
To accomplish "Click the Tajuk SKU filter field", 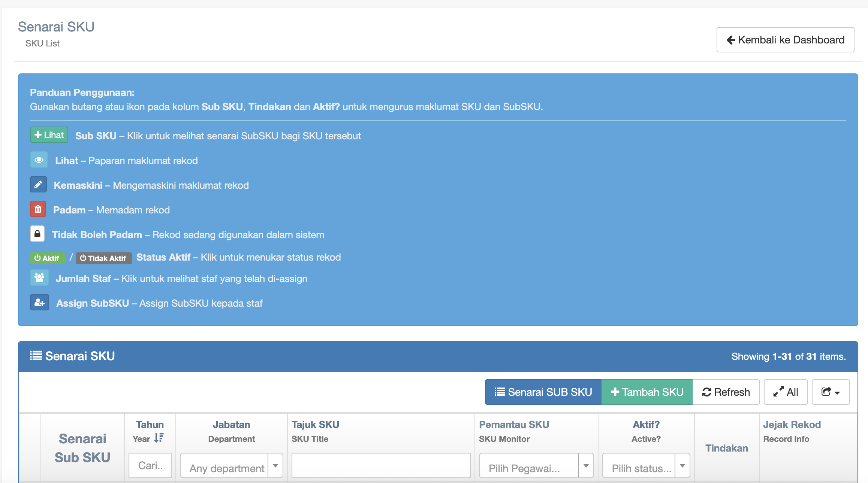I will [381, 465].
